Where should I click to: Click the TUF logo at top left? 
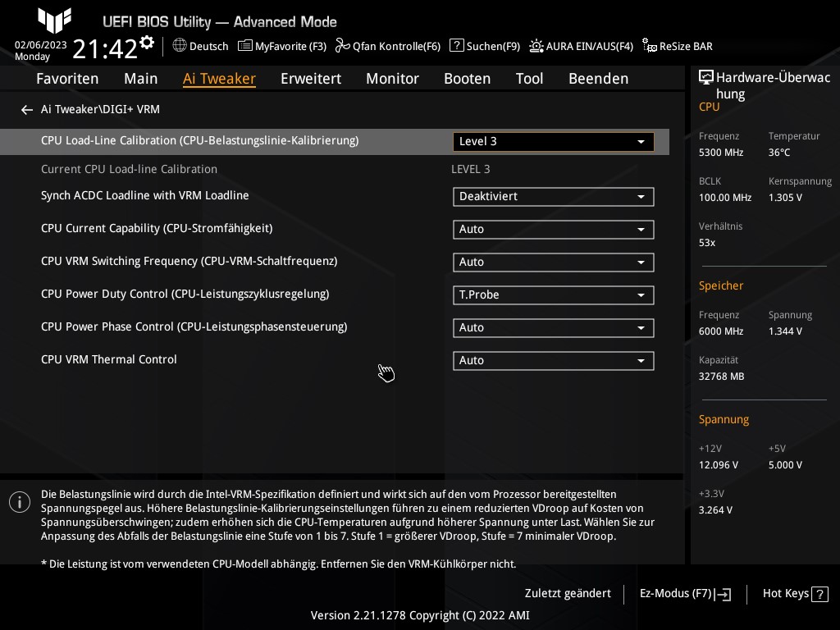pyautogui.click(x=55, y=21)
